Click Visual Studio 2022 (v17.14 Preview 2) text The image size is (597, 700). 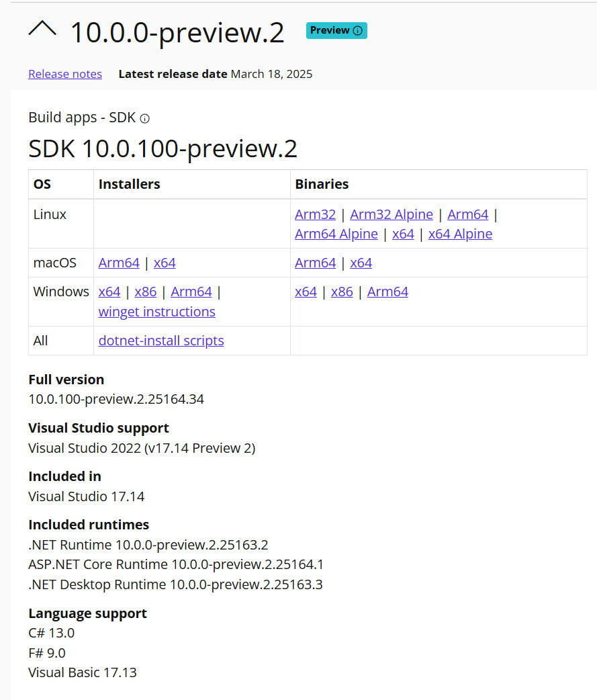click(x=142, y=448)
